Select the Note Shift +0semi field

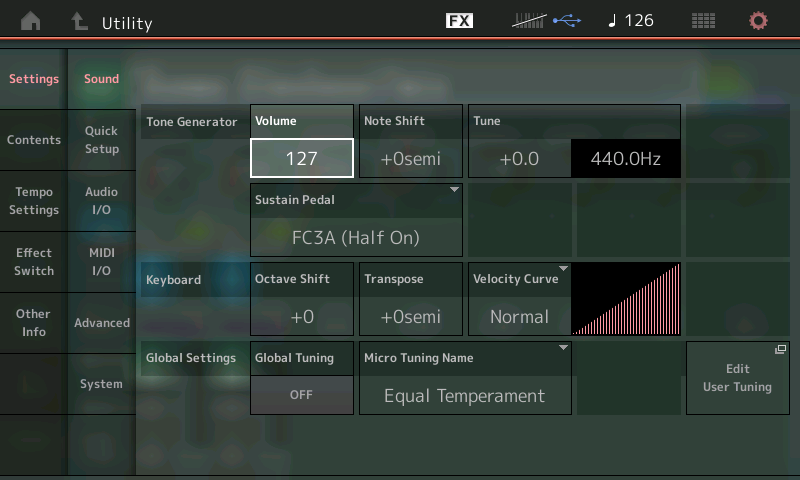pos(411,159)
